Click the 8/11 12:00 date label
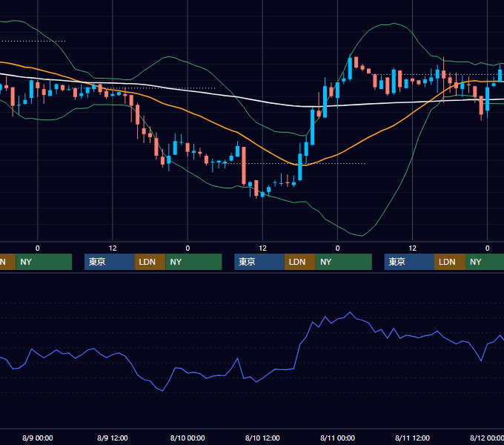The height and width of the screenshot is (445, 504). (412, 438)
